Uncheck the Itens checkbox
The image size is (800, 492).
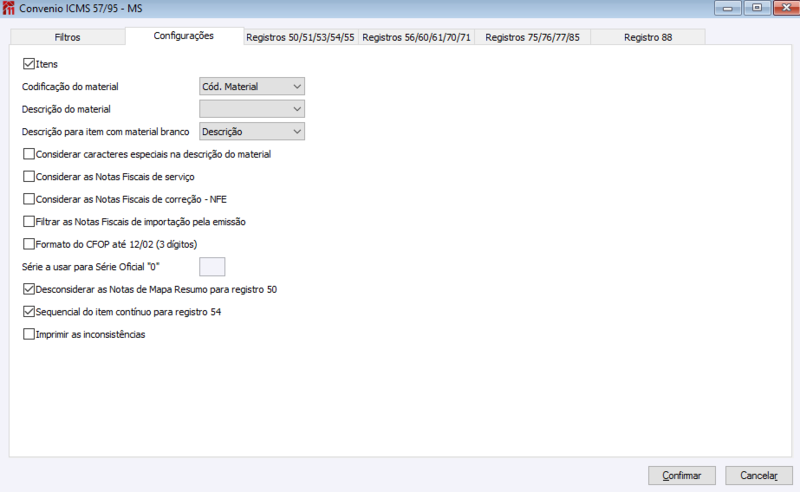[29, 64]
